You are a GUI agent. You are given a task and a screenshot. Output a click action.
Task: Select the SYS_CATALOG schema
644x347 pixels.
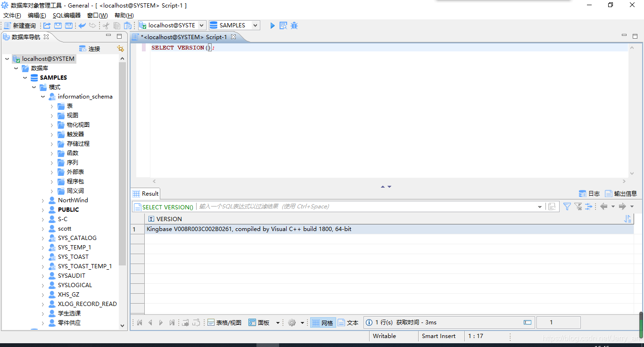point(77,238)
